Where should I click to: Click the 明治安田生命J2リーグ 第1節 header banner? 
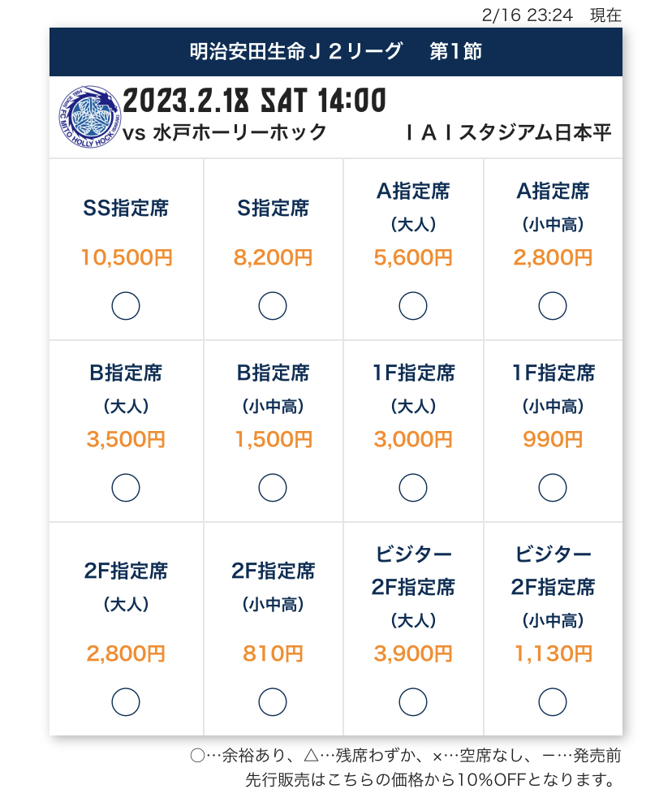[336, 52]
